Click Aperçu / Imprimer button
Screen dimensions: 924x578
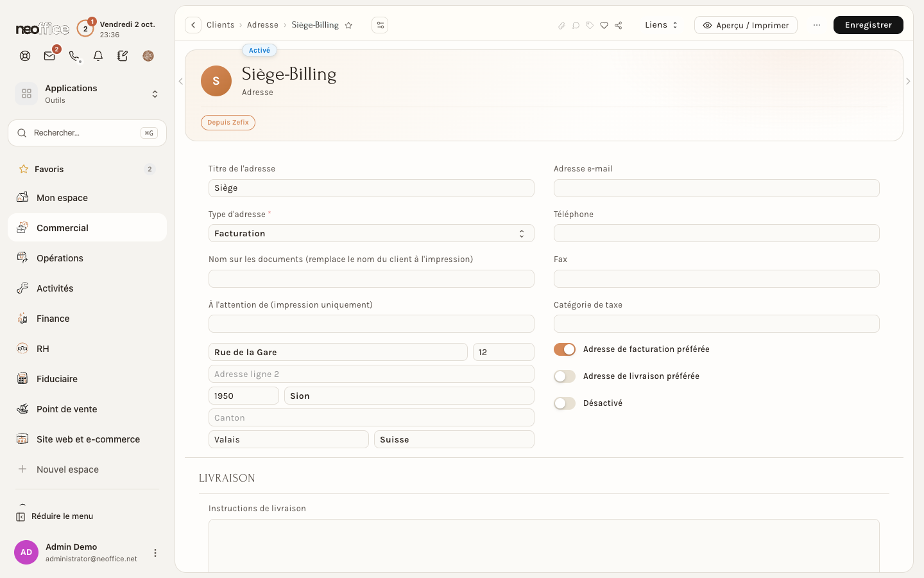[x=746, y=25]
